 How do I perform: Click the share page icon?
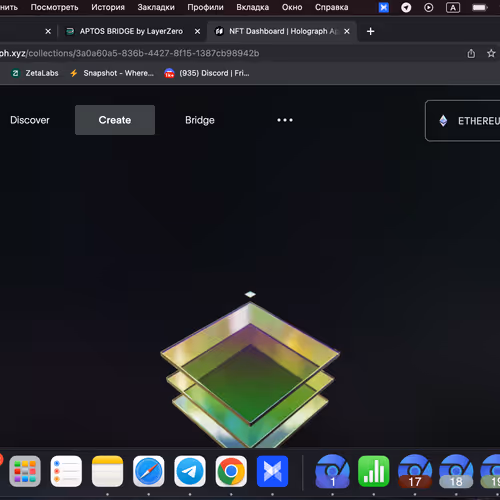[x=471, y=53]
